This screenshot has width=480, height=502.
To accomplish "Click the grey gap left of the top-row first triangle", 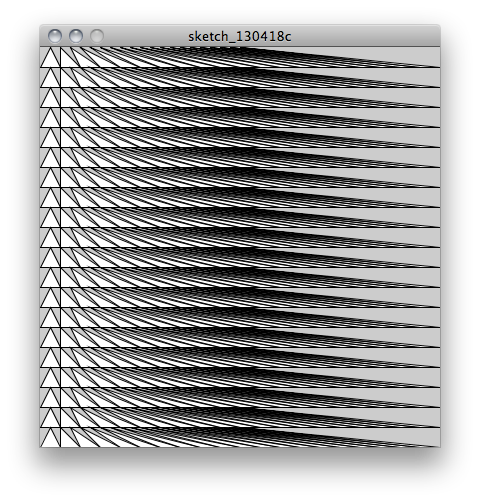I will (x=42, y=53).
